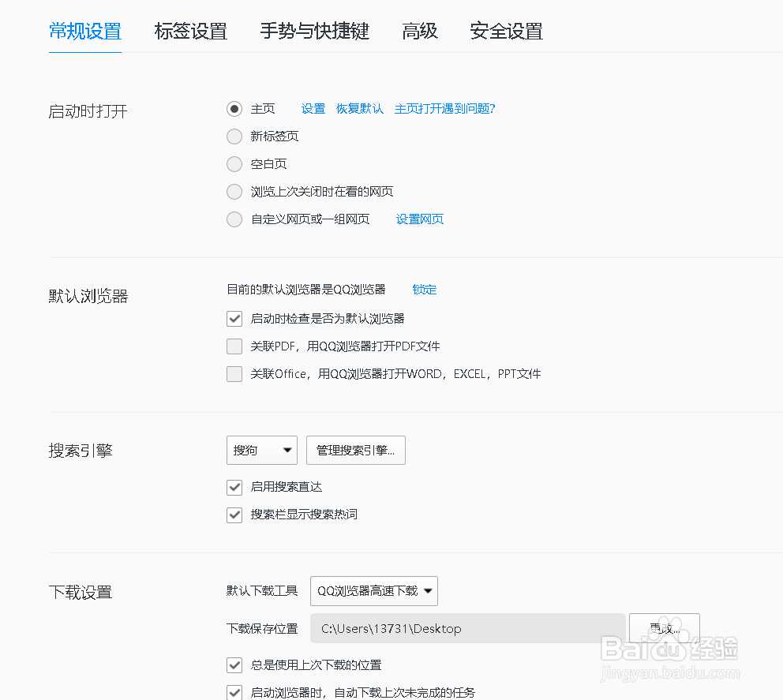Screen dimensions: 783x700
Task: Select 空白页 startup option
Action: tap(234, 163)
